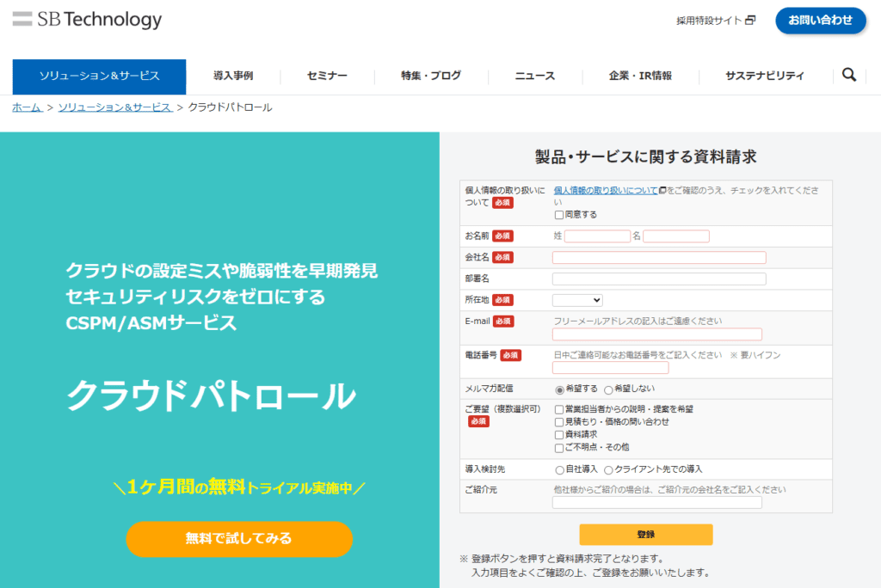
Task: Click the ご紹介元 input field
Action: (657, 503)
